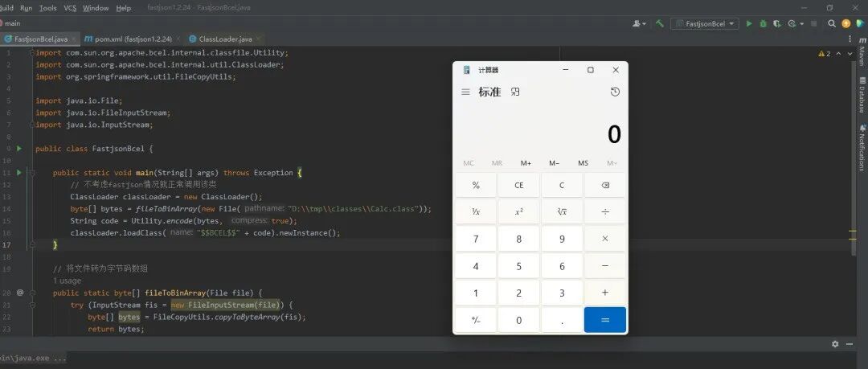The image size is (868, 369).
Task: Click calculator multiply button
Action: [605, 238]
